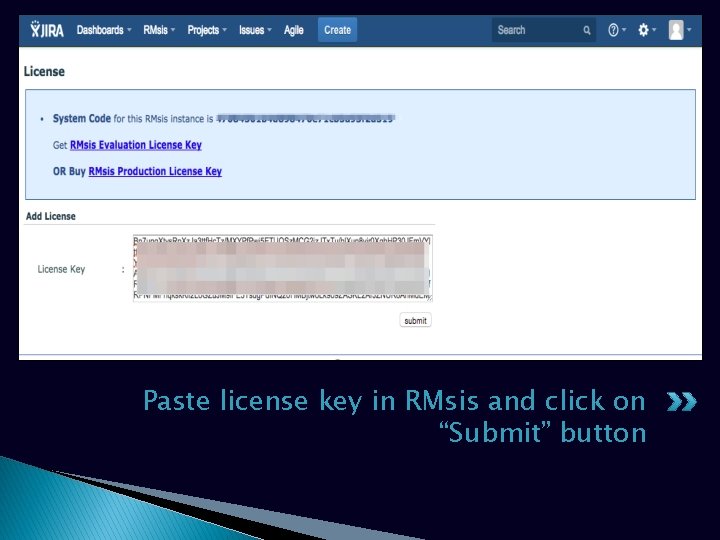Open the user profile avatar menu
This screenshot has height=540, width=720.
point(680,30)
